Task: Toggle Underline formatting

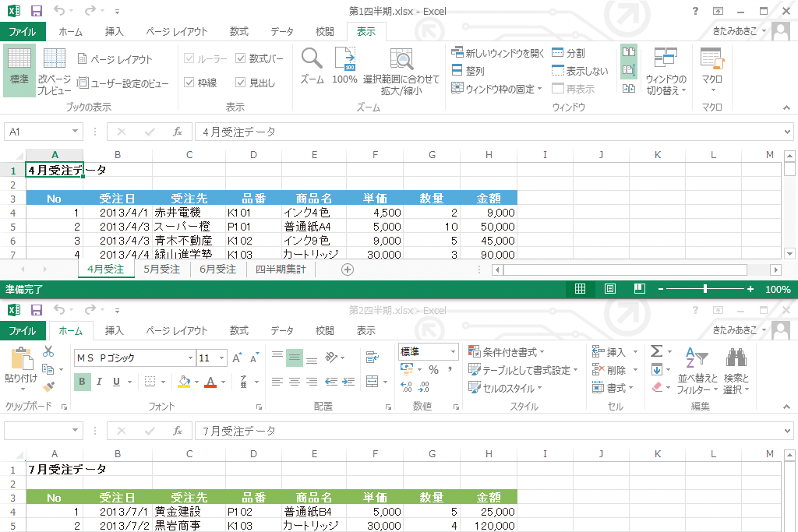Action: coord(117,382)
